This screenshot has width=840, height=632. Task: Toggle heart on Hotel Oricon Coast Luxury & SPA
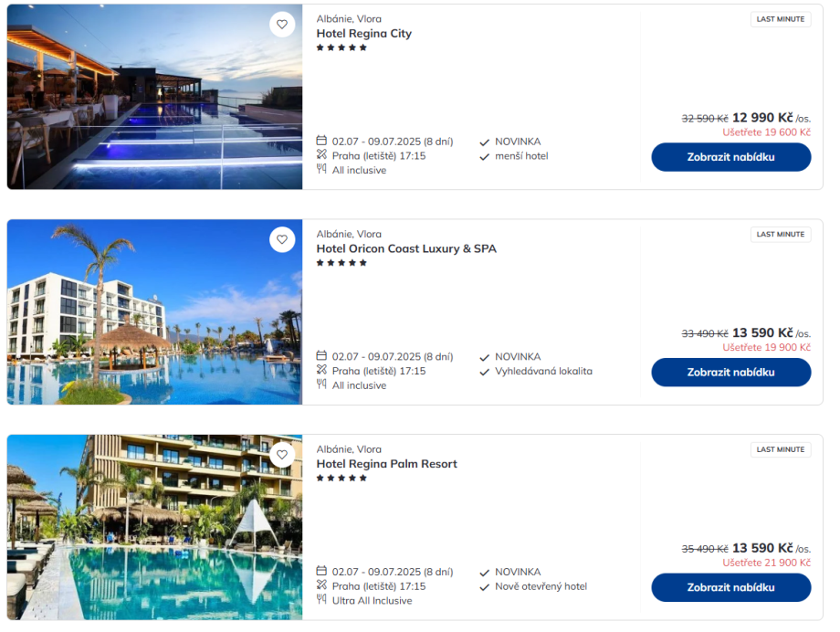[282, 239]
